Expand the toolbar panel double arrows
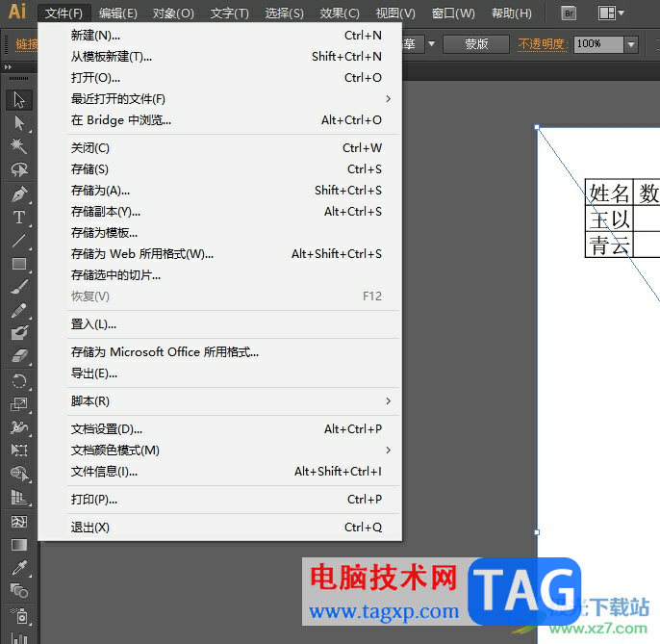 8,67
